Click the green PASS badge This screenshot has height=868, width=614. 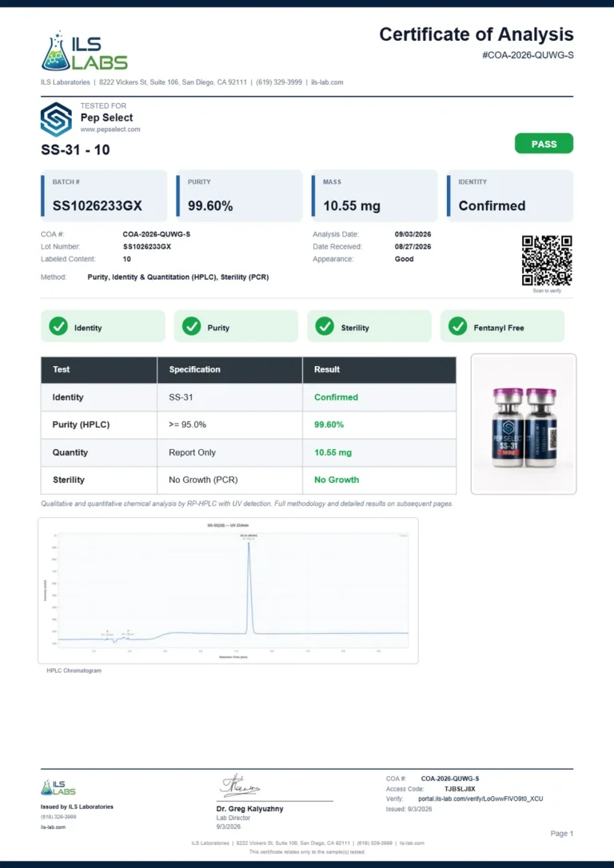(544, 144)
